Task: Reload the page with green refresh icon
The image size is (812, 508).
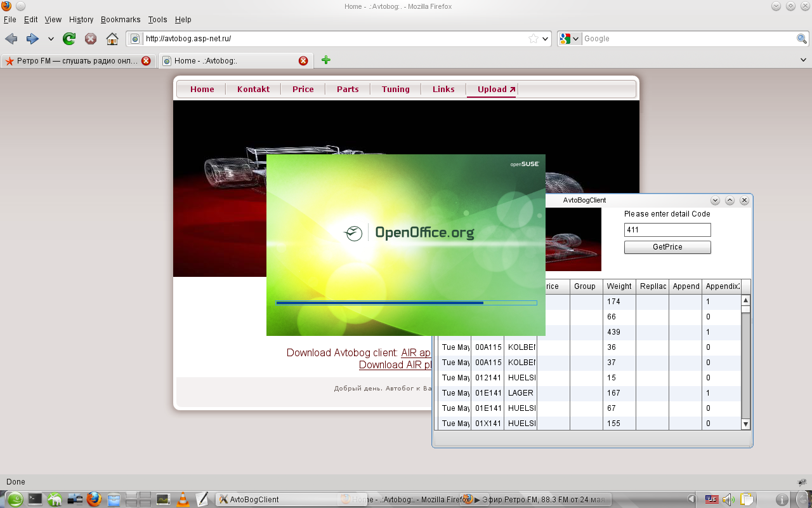Action: coord(69,39)
